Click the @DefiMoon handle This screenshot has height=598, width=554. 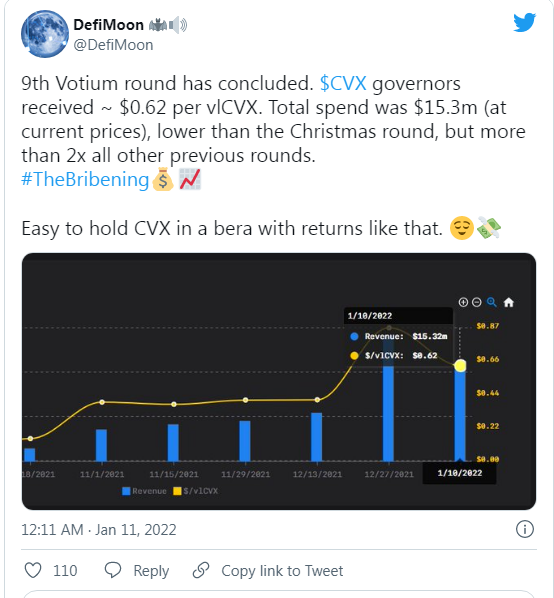(113, 45)
